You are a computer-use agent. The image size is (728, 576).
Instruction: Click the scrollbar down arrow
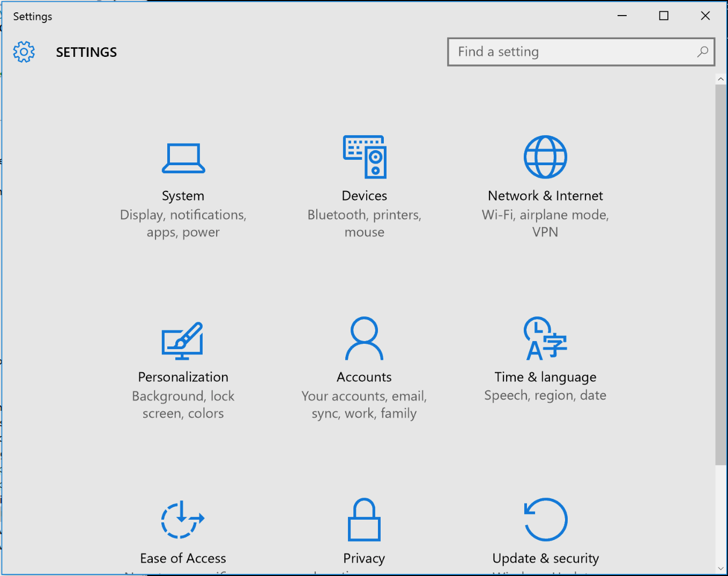click(721, 568)
